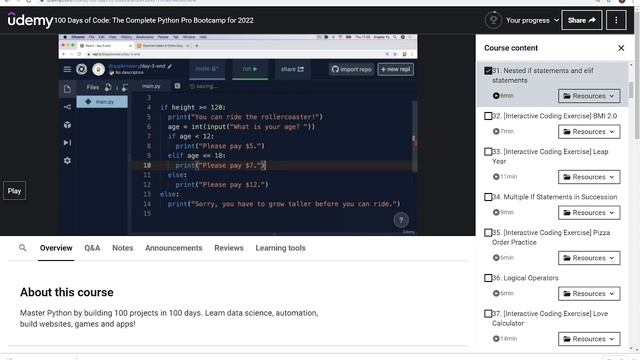Screen dimensions: 640x360
Task: Open the Announcements tab
Action: [x=173, y=248]
